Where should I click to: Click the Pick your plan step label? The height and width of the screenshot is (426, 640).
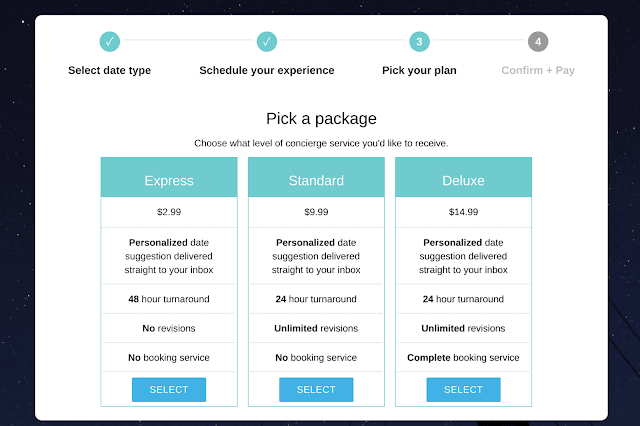coord(419,71)
